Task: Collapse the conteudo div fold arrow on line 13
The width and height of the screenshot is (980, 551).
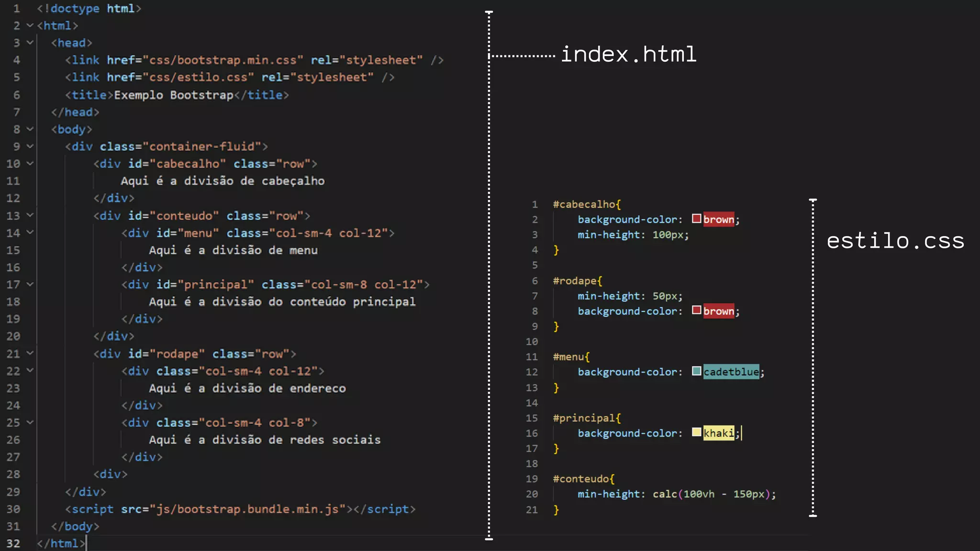Action: (x=30, y=215)
